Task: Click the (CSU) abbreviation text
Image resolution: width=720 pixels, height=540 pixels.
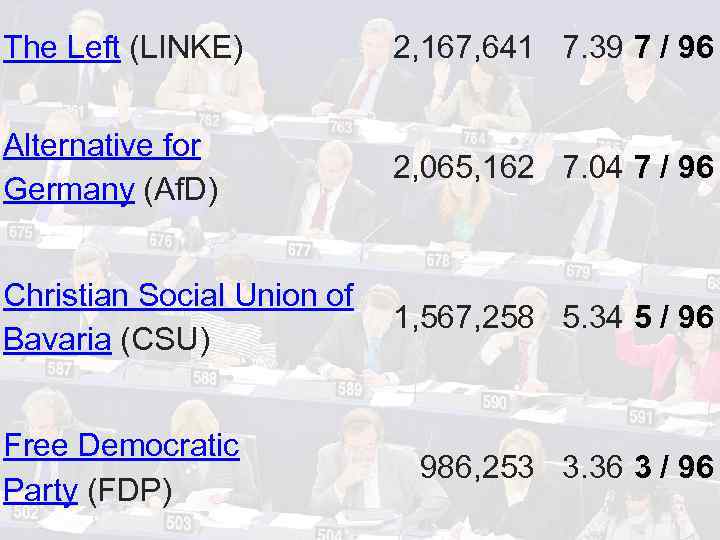Action: [165, 338]
